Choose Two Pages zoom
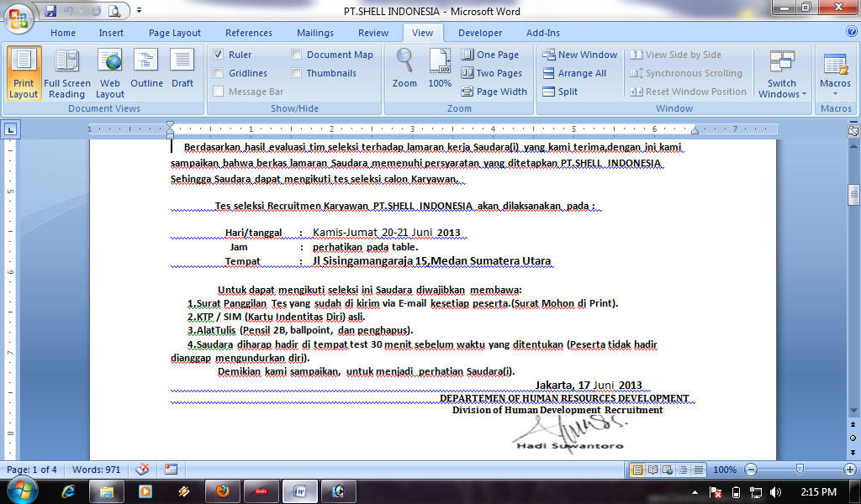861x504 pixels. click(x=491, y=73)
